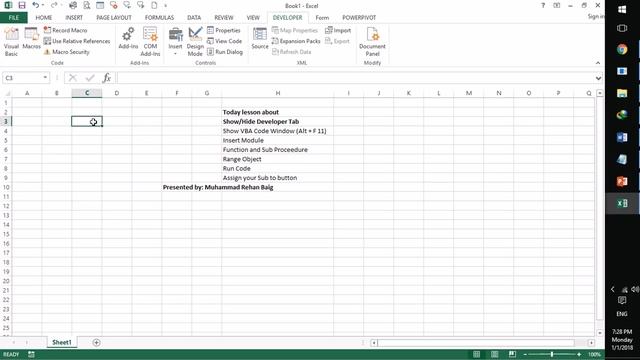
Task: Select cell 'Show/Hide Developer Tab'
Action: [278, 122]
